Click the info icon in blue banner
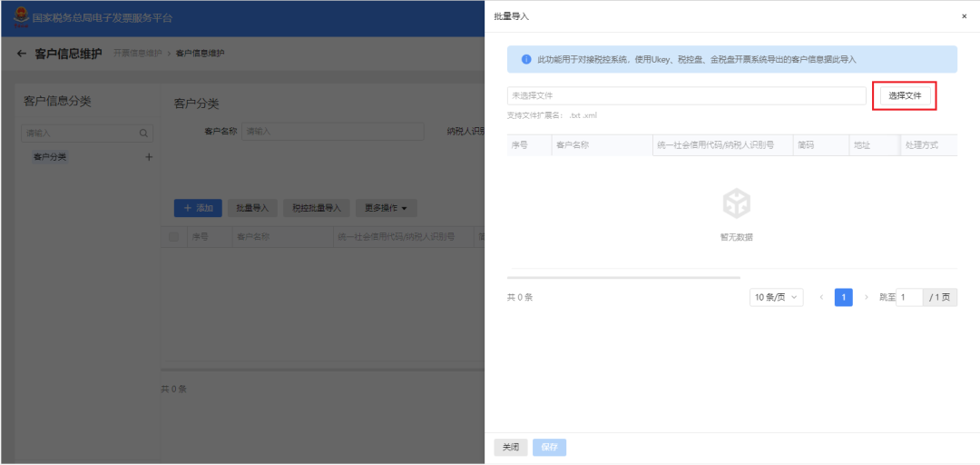 coord(526,59)
